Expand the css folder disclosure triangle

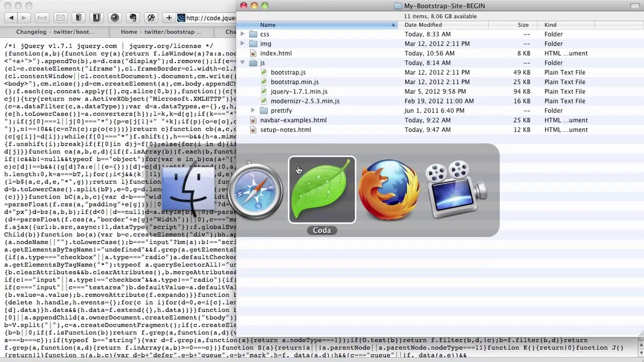(243, 34)
